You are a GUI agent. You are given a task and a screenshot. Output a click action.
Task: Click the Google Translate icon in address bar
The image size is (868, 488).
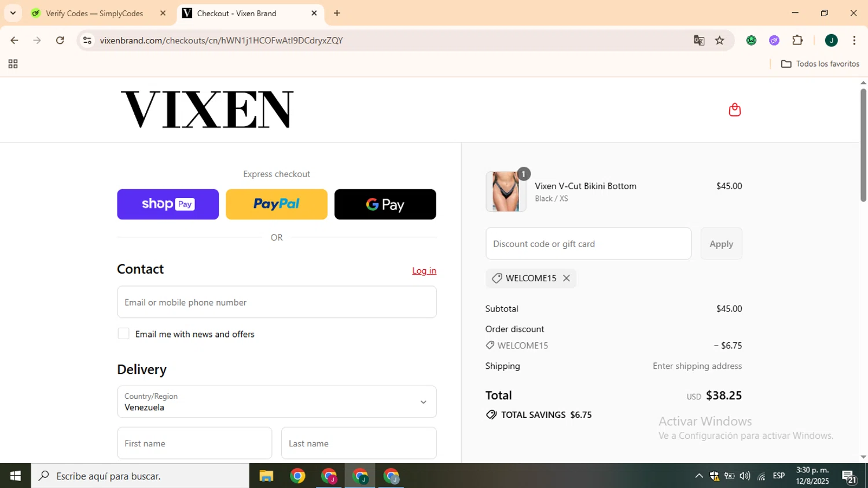coord(699,41)
